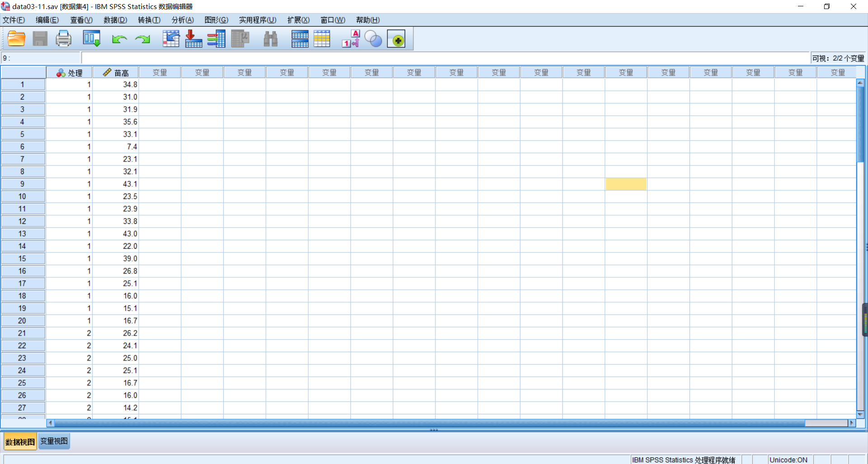Click the scroll right arrow

[852, 423]
